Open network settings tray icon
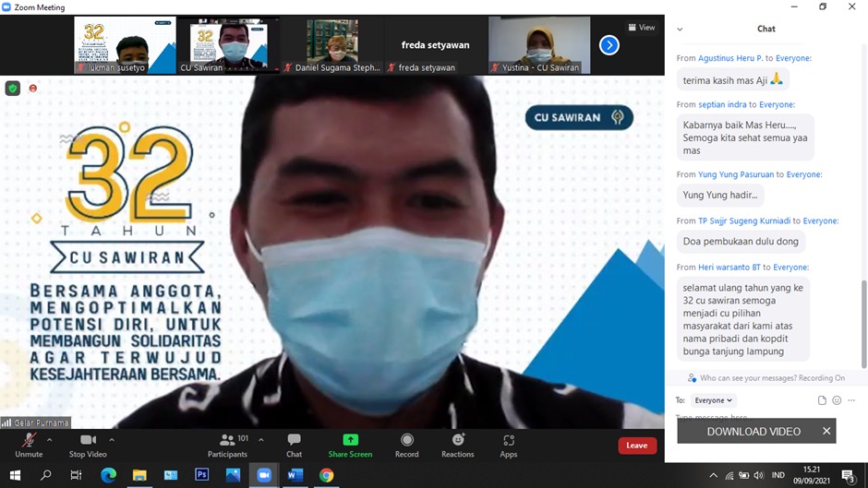Viewport: 868px width, 488px height. [x=729, y=475]
